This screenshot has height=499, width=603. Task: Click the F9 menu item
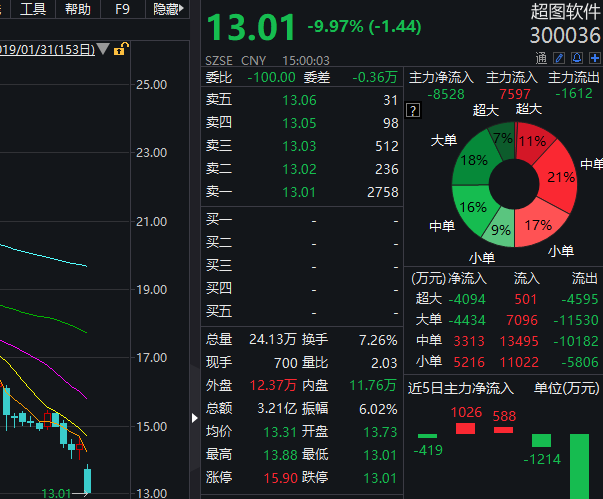[123, 9]
